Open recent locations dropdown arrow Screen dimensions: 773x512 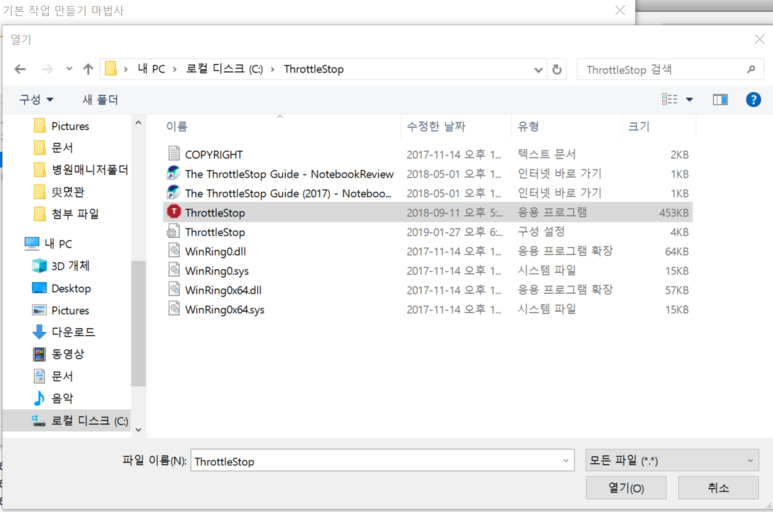(x=69, y=69)
